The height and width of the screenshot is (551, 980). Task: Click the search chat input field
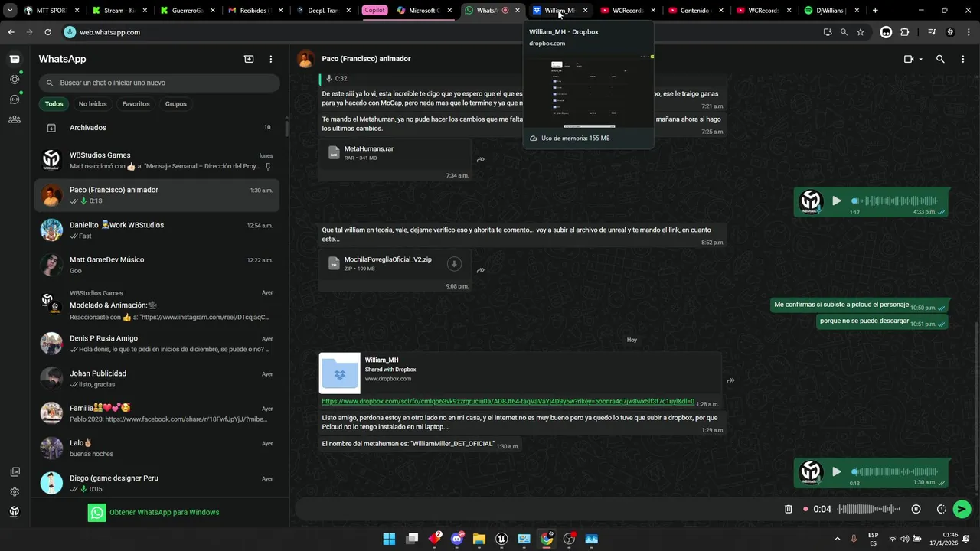point(159,83)
